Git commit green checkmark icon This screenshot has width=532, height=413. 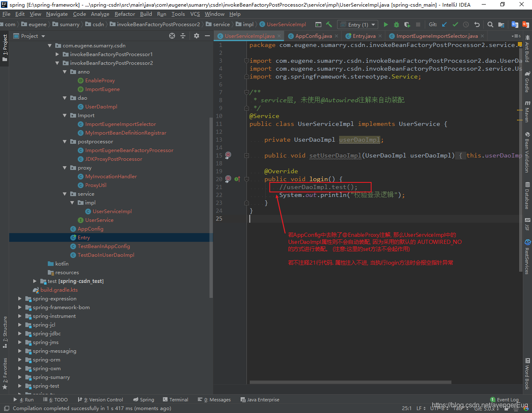455,25
